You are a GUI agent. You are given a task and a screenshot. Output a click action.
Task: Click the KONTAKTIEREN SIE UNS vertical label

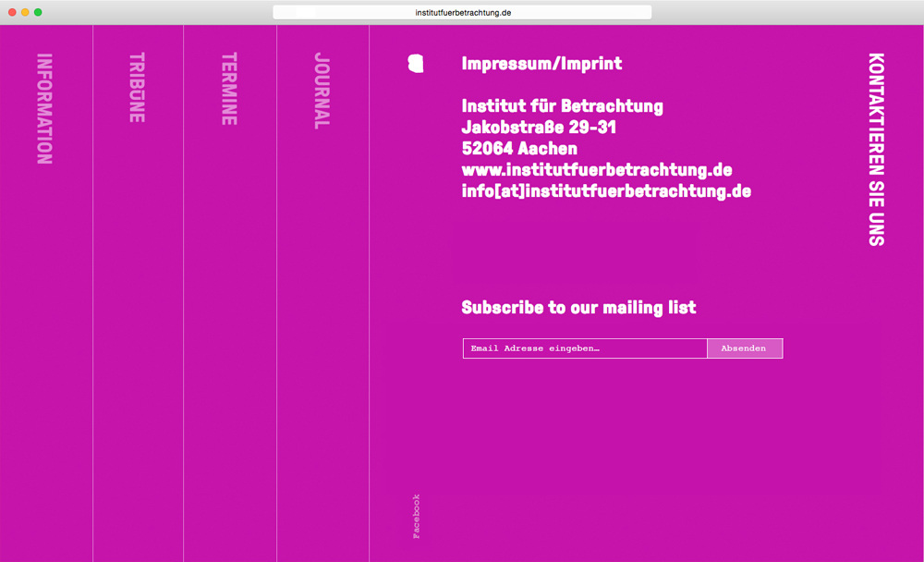[x=876, y=149]
